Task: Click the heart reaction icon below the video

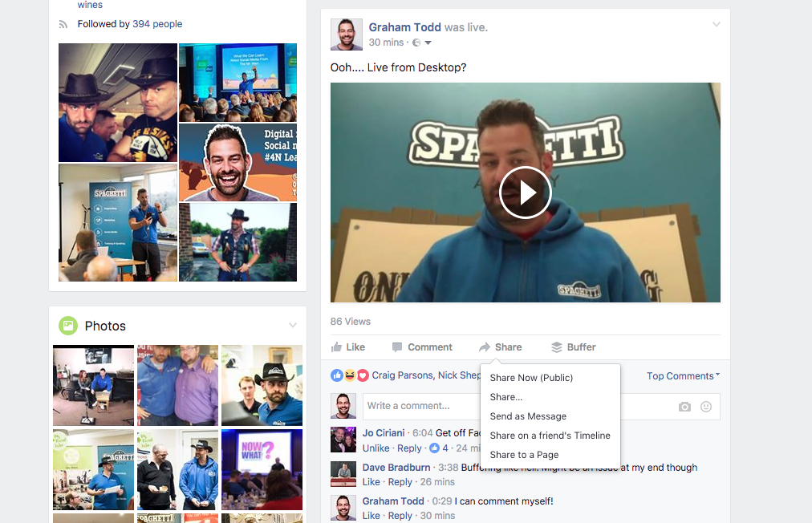Action: point(363,375)
